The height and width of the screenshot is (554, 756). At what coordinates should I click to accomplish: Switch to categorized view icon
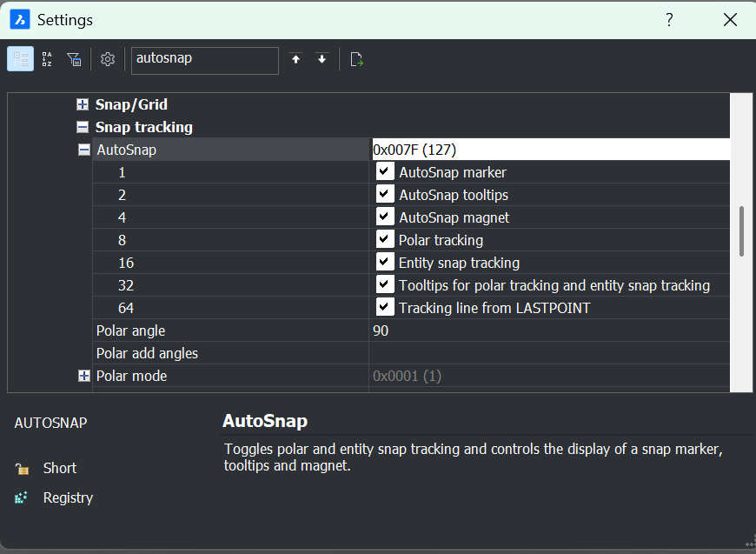(x=20, y=59)
